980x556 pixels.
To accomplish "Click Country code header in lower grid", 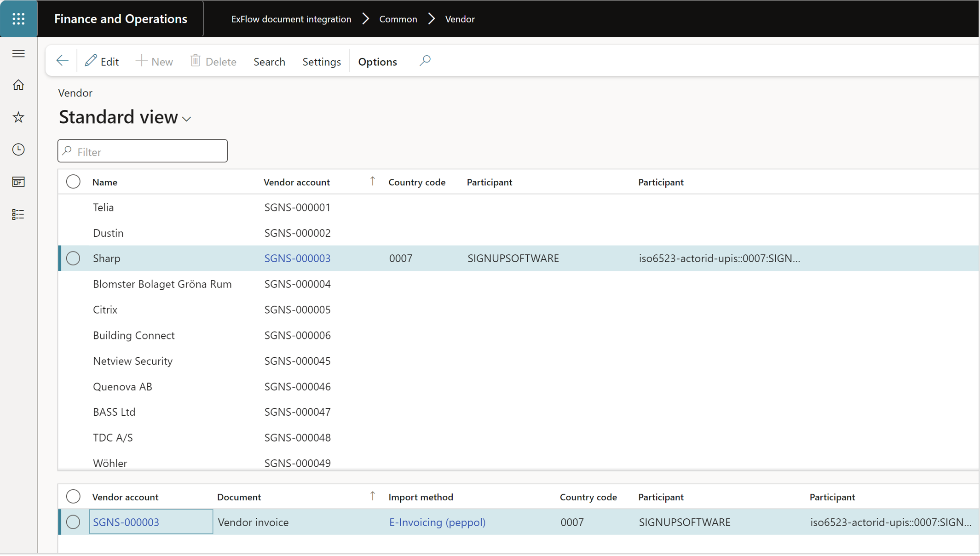I will 588,497.
